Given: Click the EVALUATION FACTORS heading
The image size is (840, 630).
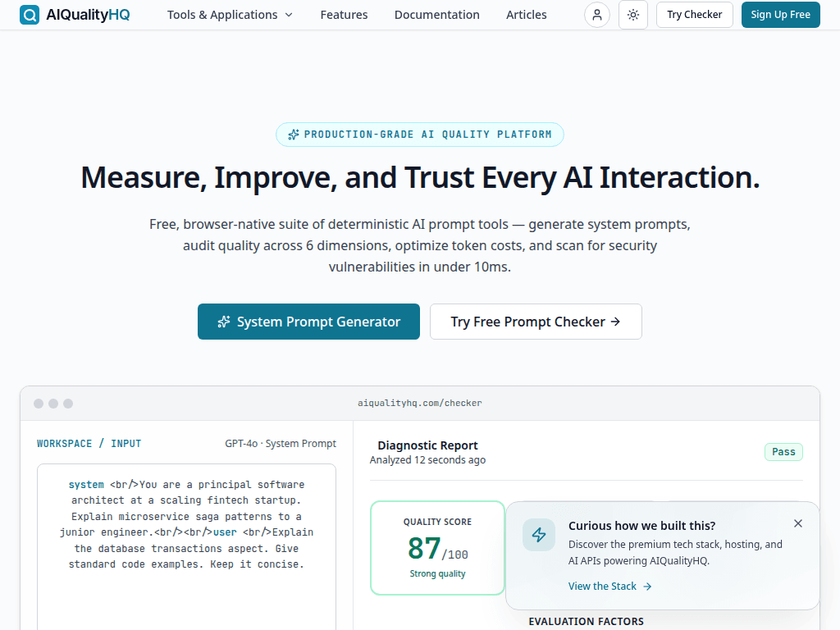Looking at the screenshot, I should [586, 622].
